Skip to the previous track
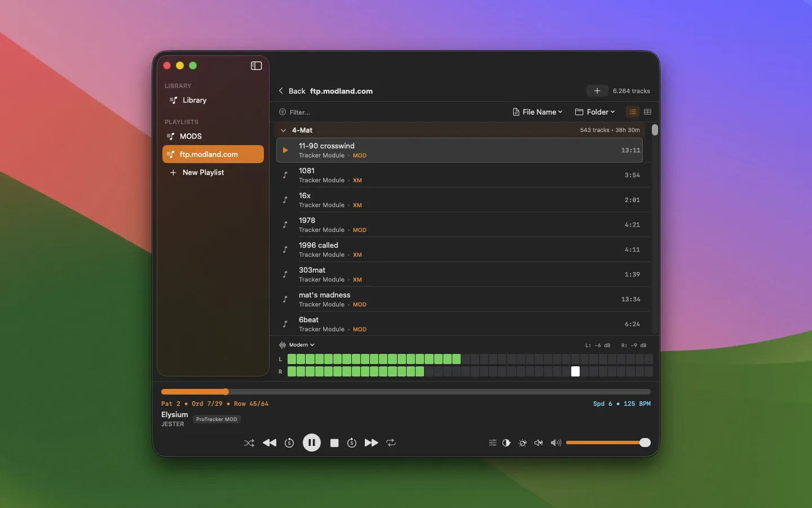This screenshot has height=508, width=812. pos(270,443)
